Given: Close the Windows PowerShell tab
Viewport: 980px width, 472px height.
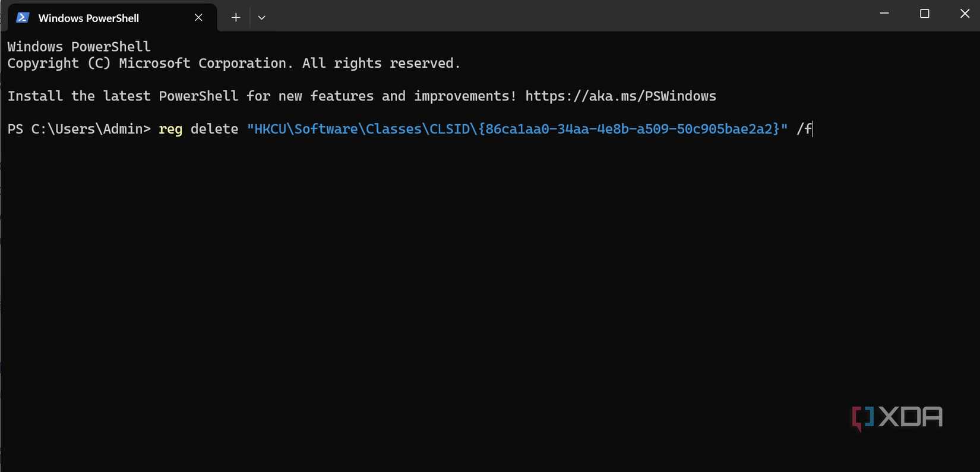Looking at the screenshot, I should click(198, 18).
